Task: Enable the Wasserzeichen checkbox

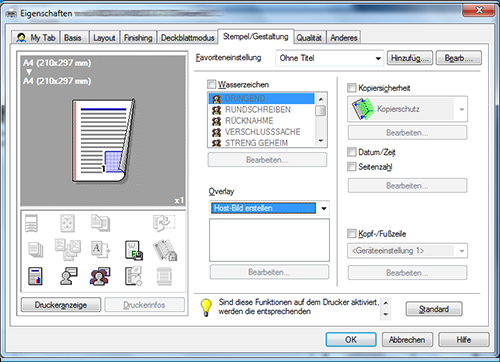Action: point(211,84)
